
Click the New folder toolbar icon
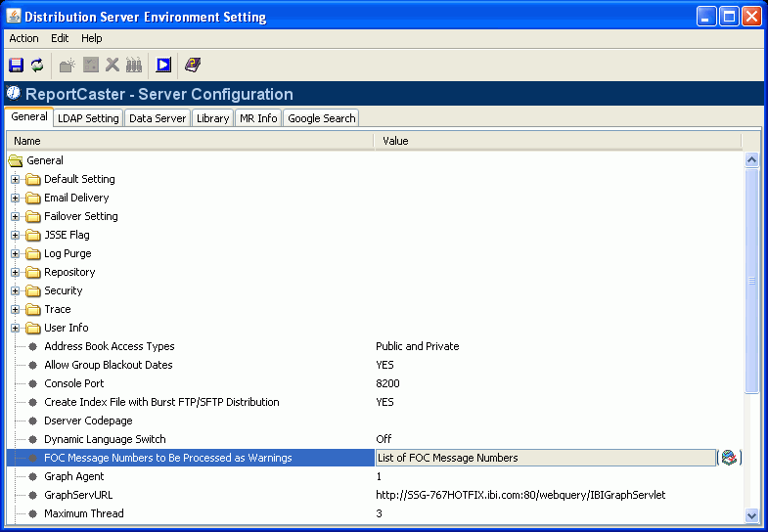coord(68,65)
